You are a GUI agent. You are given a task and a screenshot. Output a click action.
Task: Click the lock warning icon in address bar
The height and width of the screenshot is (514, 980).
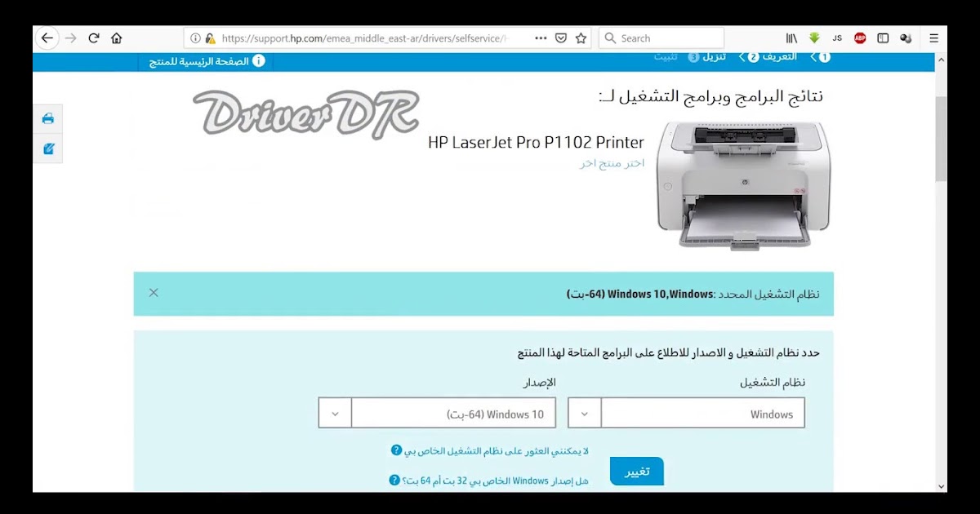(x=210, y=38)
